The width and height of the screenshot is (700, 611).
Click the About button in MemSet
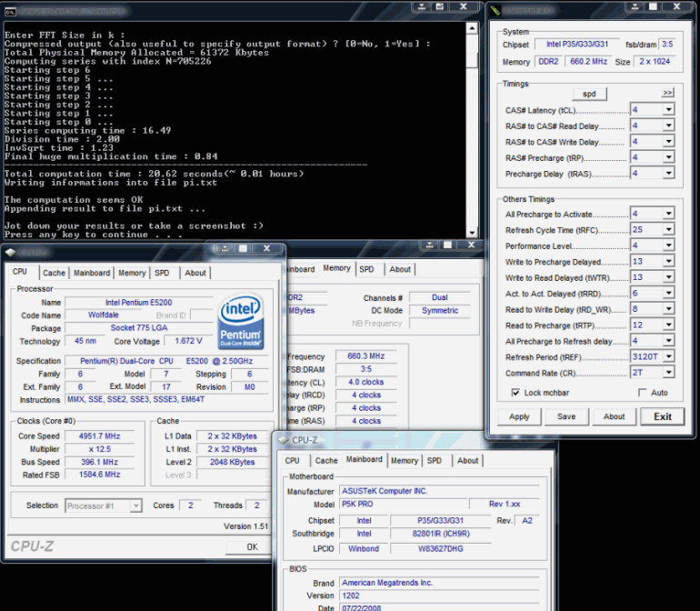[x=615, y=416]
